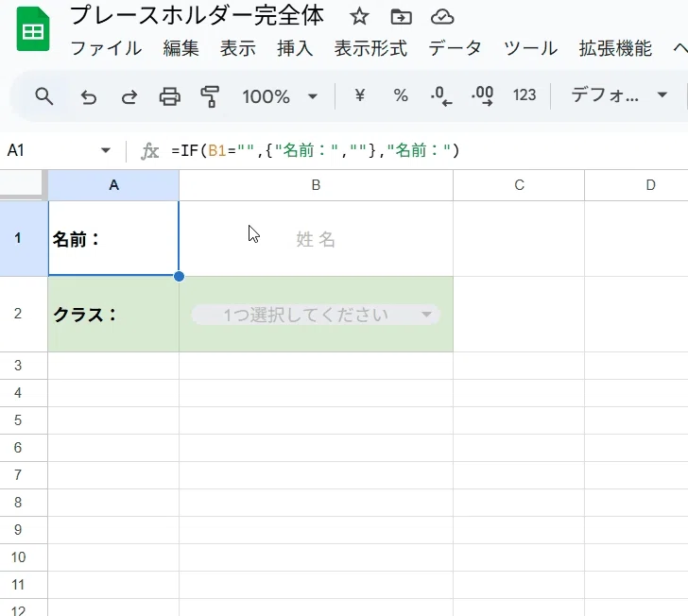This screenshot has height=616, width=688.
Task: Click the document title プレースホルダー完全体
Action: 197,16
